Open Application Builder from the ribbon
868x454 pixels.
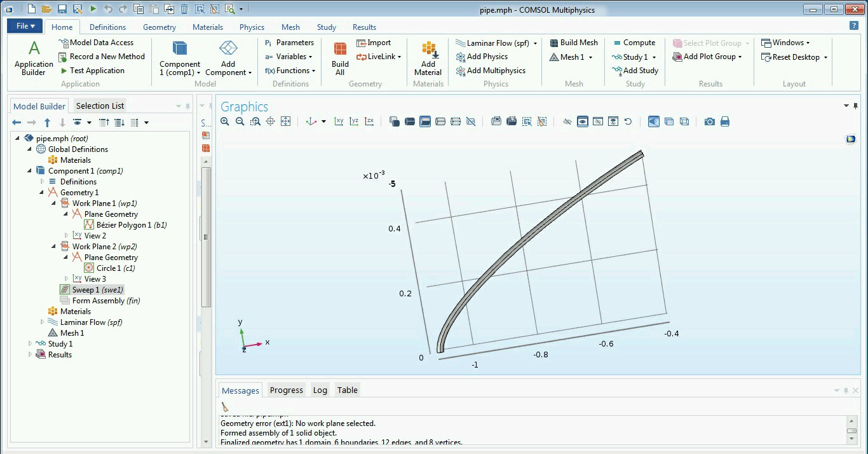34,58
